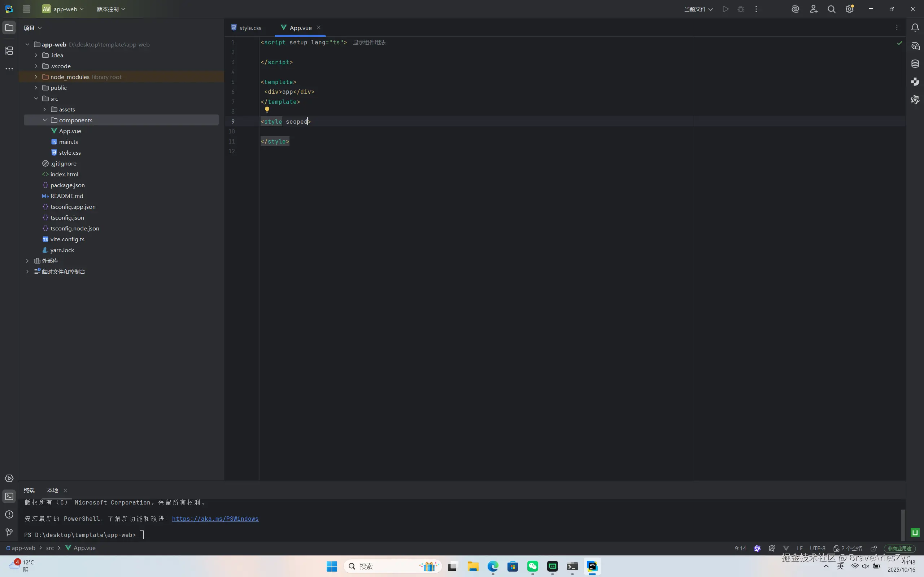Image resolution: width=924 pixels, height=577 pixels.
Task: Open the Notifications bell icon
Action: [x=915, y=27]
